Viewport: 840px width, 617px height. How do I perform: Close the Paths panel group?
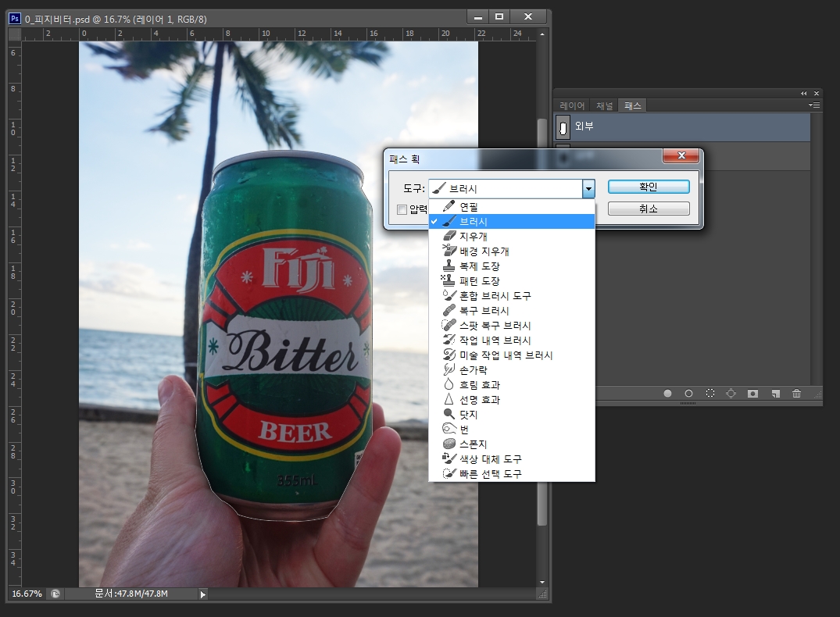[x=817, y=93]
